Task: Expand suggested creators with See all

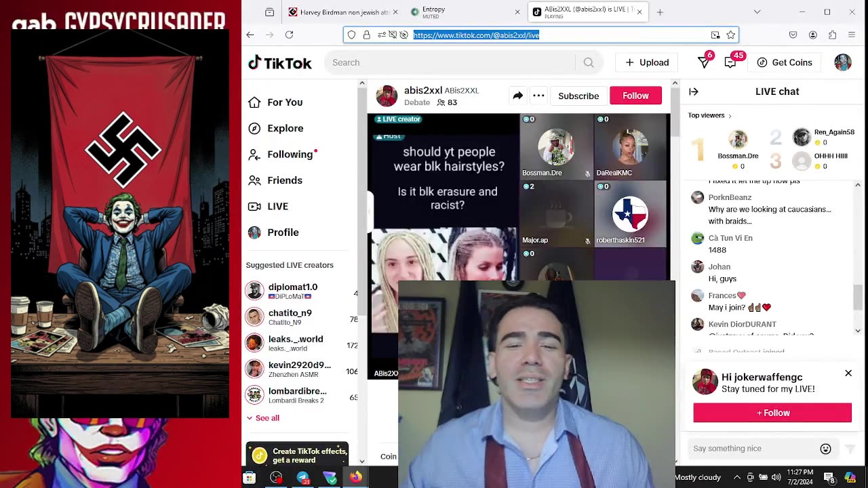Action: pos(263,418)
